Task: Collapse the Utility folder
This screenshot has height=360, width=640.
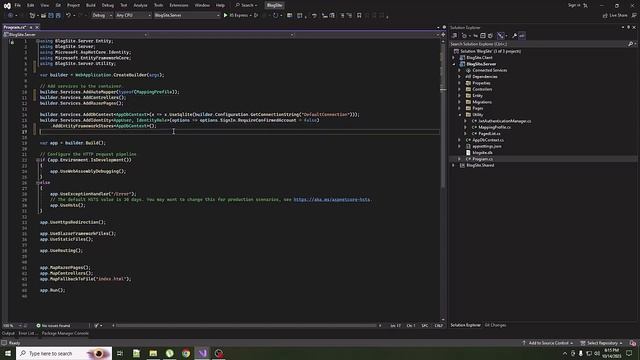Action: [460, 115]
